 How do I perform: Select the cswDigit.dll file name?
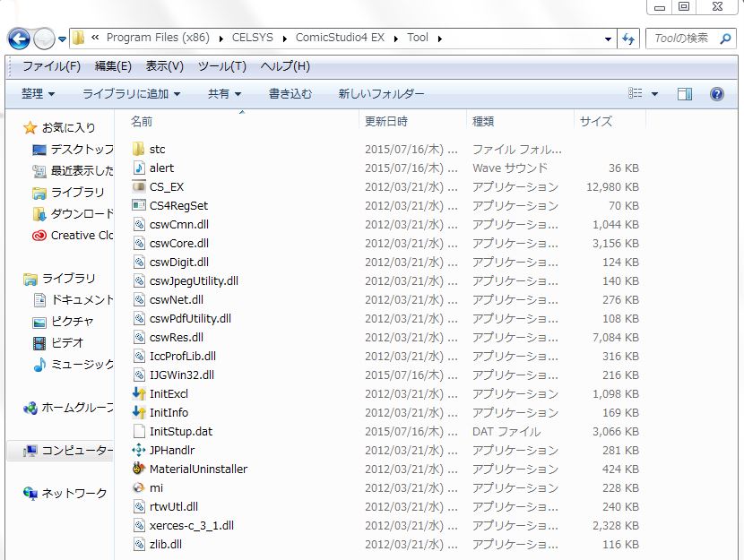pos(179,263)
